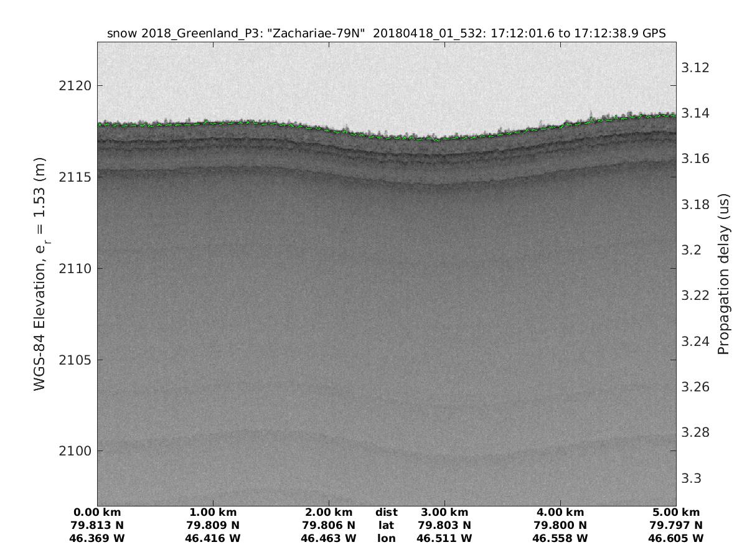Click the "lon" row legend label
Viewport: 747px width, 560px height.
click(x=387, y=538)
